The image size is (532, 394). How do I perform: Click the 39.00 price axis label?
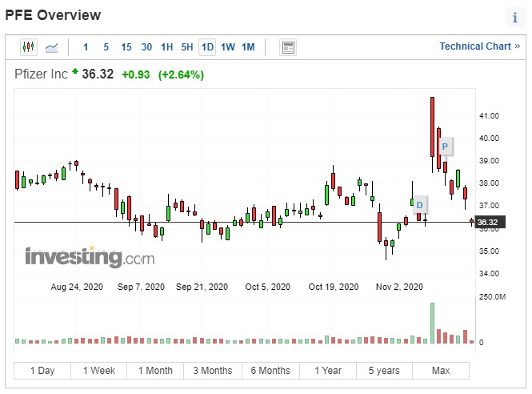[x=489, y=161]
